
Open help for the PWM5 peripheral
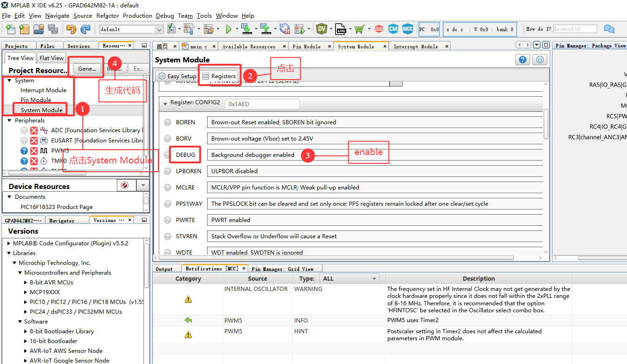(x=24, y=151)
